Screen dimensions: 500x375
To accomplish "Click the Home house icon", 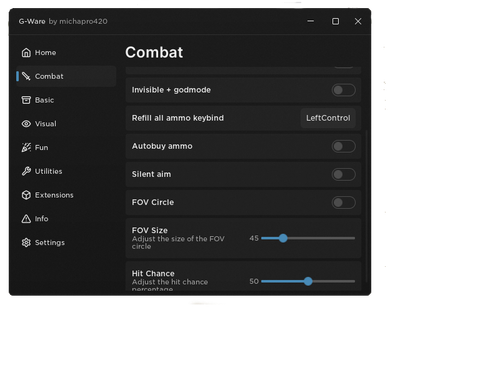I will (26, 53).
